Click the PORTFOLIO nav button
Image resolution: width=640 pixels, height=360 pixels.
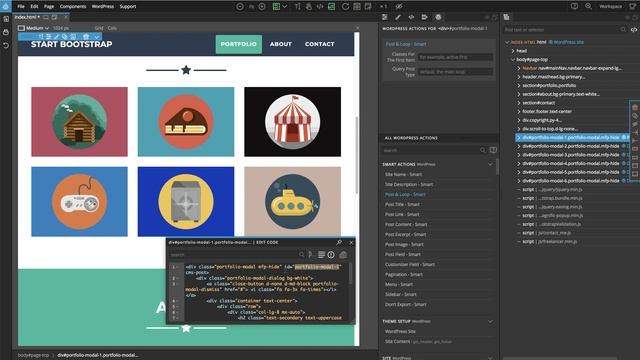(239, 44)
